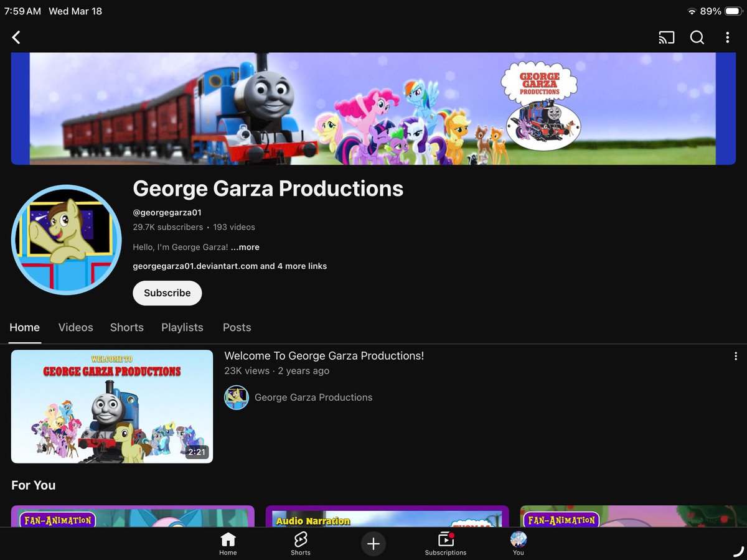This screenshot has width=747, height=560.
Task: Open the Cast to device icon
Action: 667,37
